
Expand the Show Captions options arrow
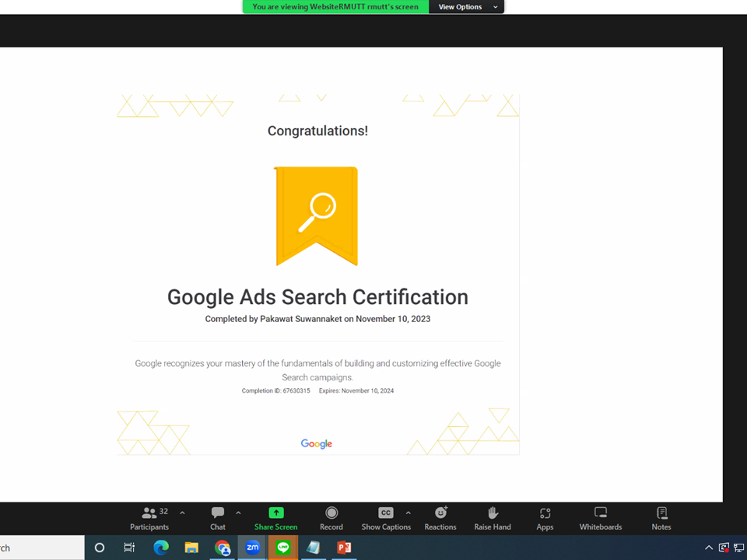tap(409, 513)
